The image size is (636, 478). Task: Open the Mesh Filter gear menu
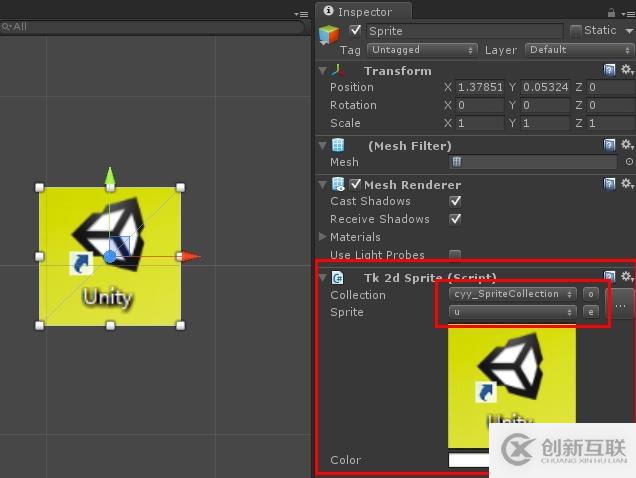point(627,145)
